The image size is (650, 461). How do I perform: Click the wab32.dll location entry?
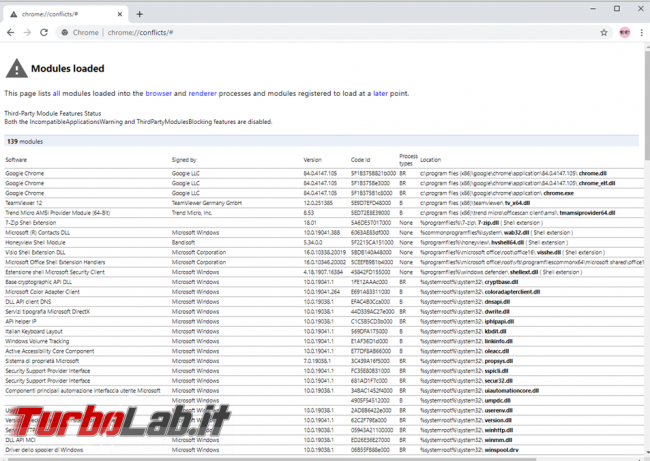pyautogui.click(x=496, y=233)
